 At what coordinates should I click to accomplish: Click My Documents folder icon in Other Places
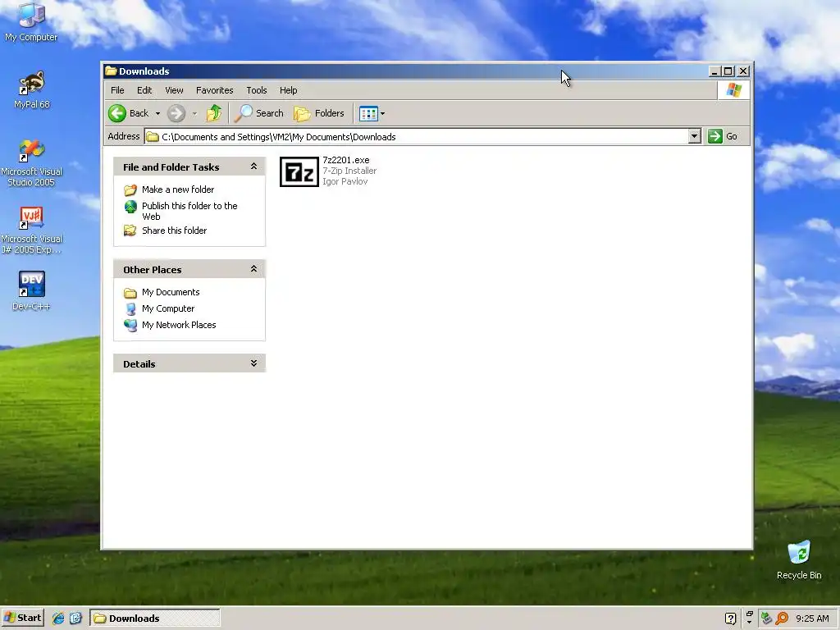pyautogui.click(x=130, y=293)
